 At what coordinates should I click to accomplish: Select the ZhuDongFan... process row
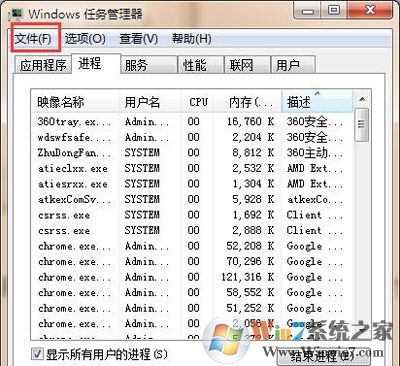192,153
